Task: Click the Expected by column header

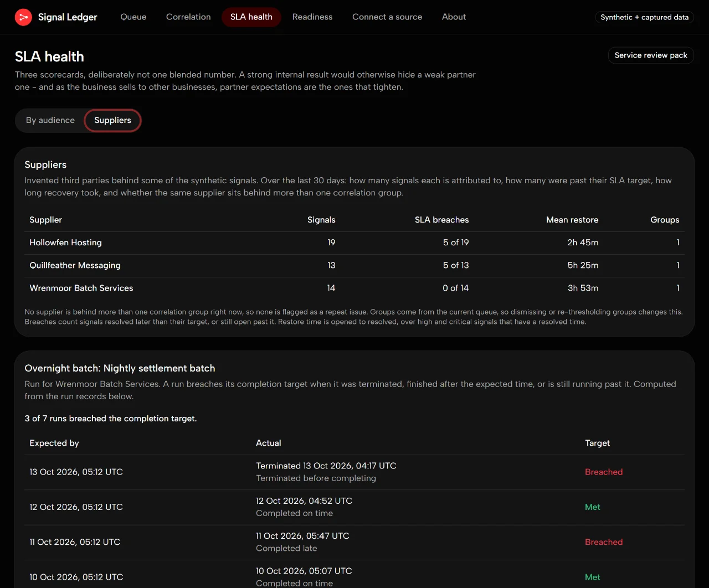Action: pos(54,443)
